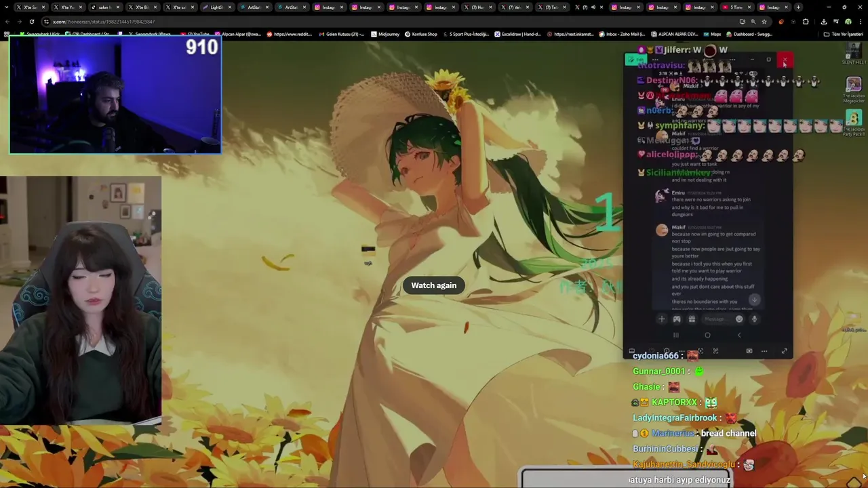The image size is (868, 488).
Task: Open the Maps bookmark
Action: [x=712, y=34]
